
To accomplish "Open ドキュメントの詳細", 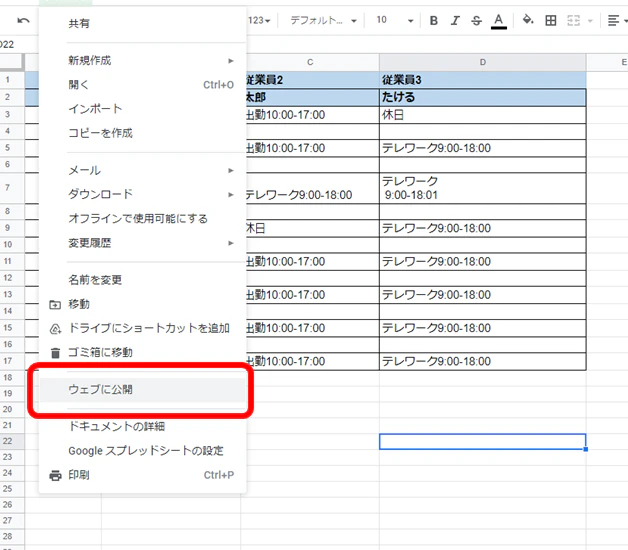I will click(143, 426).
